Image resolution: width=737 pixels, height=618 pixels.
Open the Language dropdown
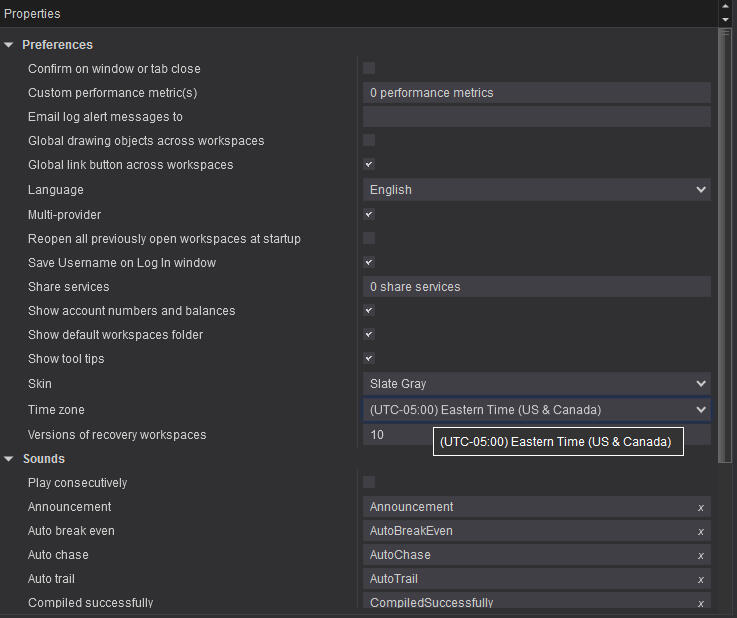pyautogui.click(x=536, y=190)
